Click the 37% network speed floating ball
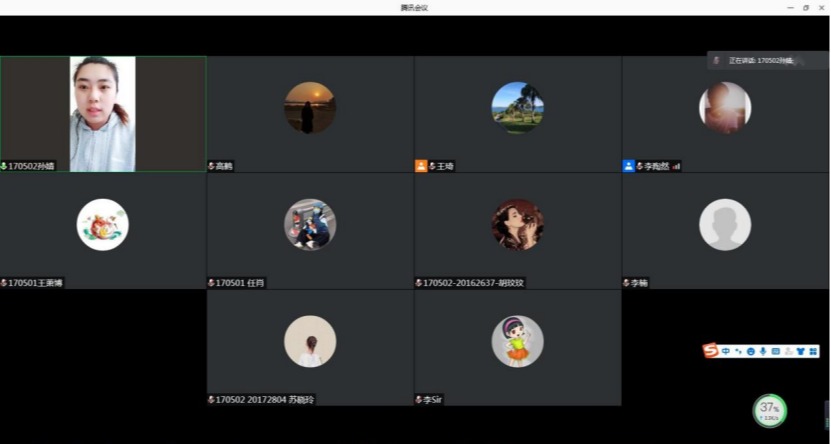This screenshot has width=831, height=444. pyautogui.click(x=769, y=410)
